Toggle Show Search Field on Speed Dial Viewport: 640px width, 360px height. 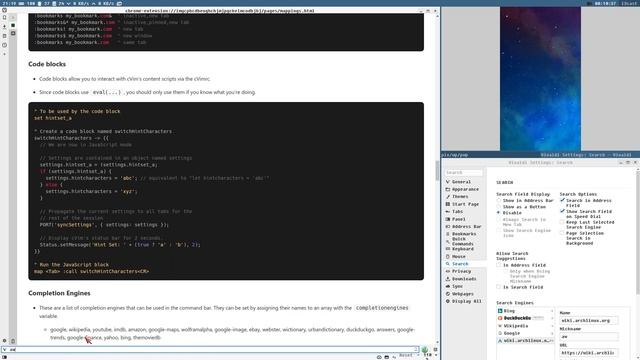(562, 211)
